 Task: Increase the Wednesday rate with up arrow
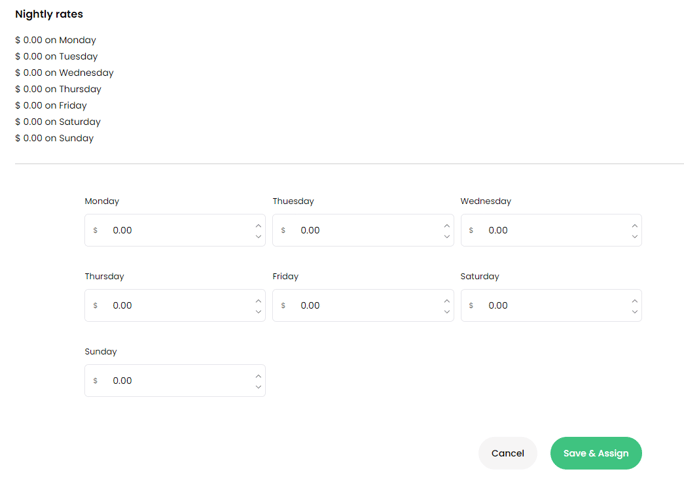coord(635,226)
